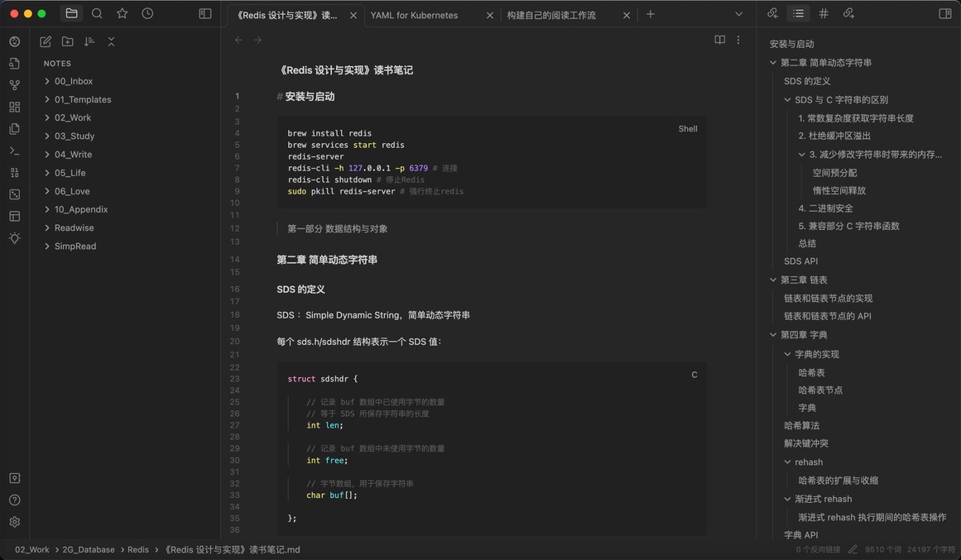The height and width of the screenshot is (560, 961).
Task: Open the vault switcher icon
Action: tap(15, 478)
